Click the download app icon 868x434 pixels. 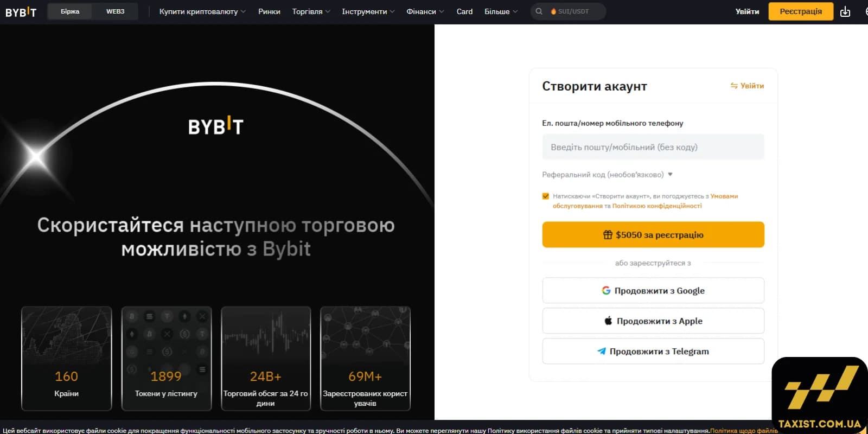pos(845,11)
